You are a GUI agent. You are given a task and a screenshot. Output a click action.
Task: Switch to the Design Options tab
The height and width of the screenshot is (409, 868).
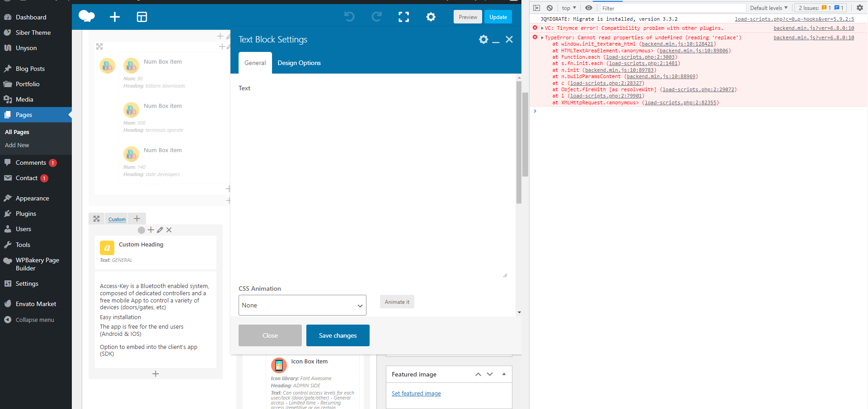click(299, 63)
